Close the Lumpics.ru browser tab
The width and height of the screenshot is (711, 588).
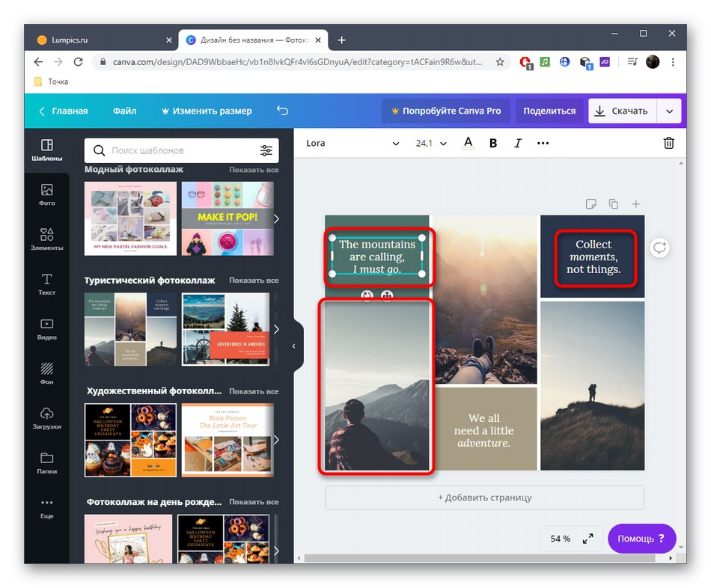pyautogui.click(x=168, y=40)
